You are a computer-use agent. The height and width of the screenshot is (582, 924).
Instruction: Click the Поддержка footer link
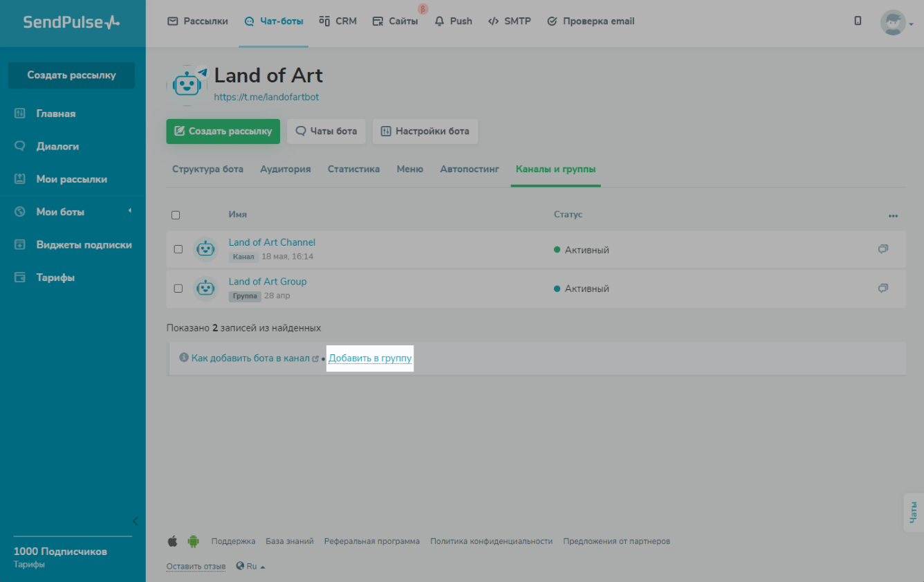tap(233, 541)
